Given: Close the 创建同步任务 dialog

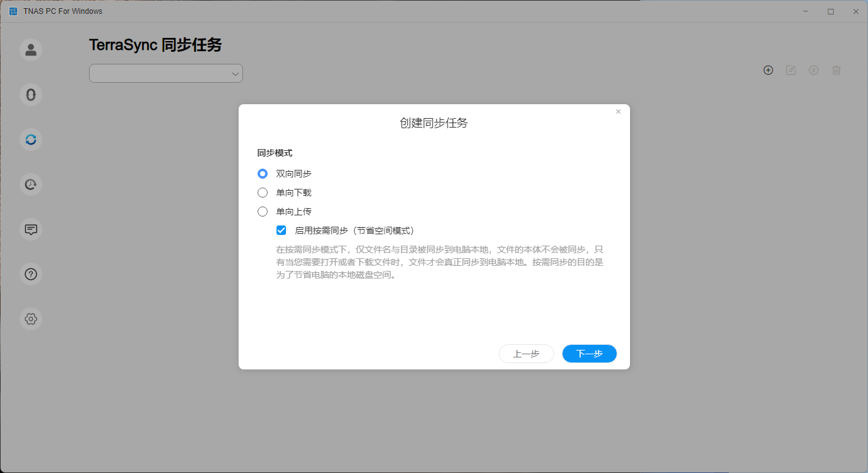Looking at the screenshot, I should click(618, 112).
